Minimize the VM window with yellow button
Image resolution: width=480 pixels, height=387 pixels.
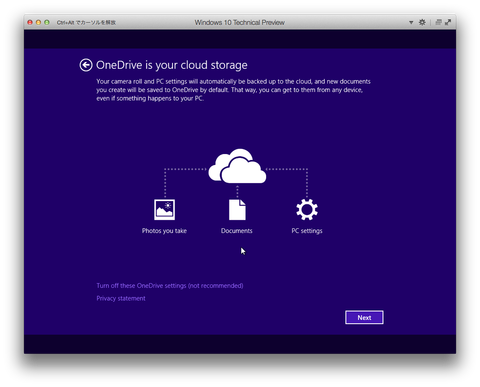click(38, 22)
